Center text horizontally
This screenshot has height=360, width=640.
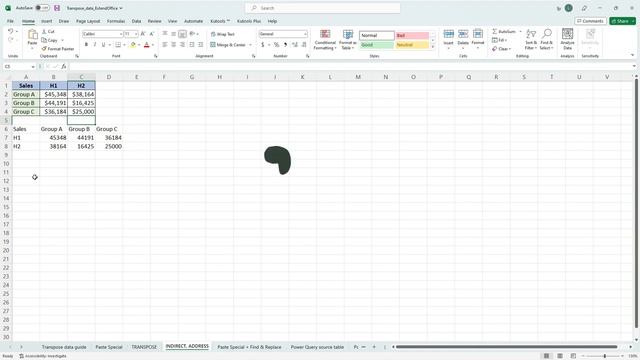(173, 44)
